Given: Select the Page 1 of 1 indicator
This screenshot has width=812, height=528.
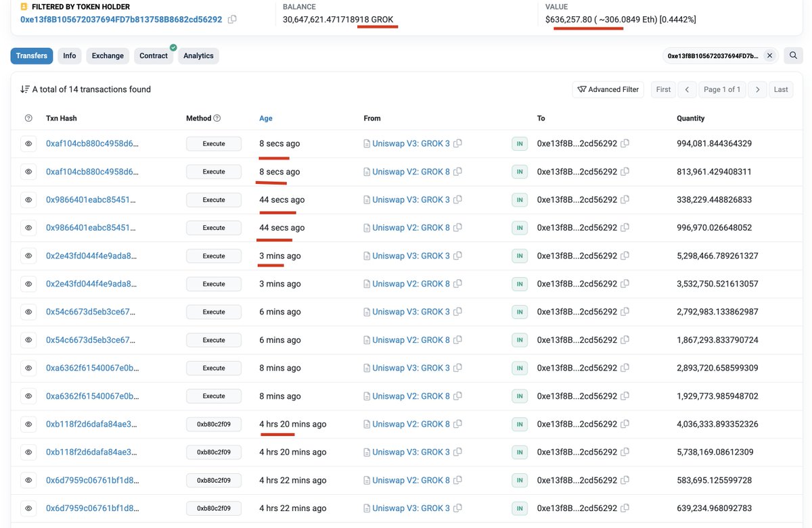Looking at the screenshot, I should coord(722,89).
